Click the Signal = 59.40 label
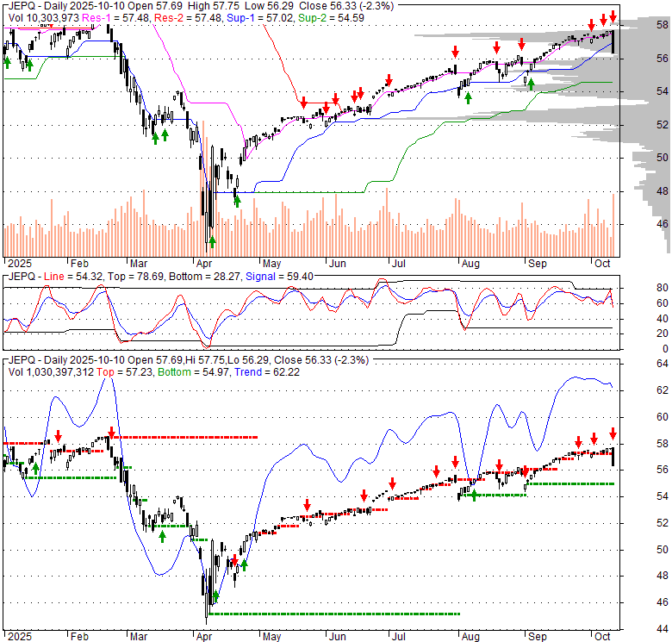The image size is (672, 642). tap(279, 277)
